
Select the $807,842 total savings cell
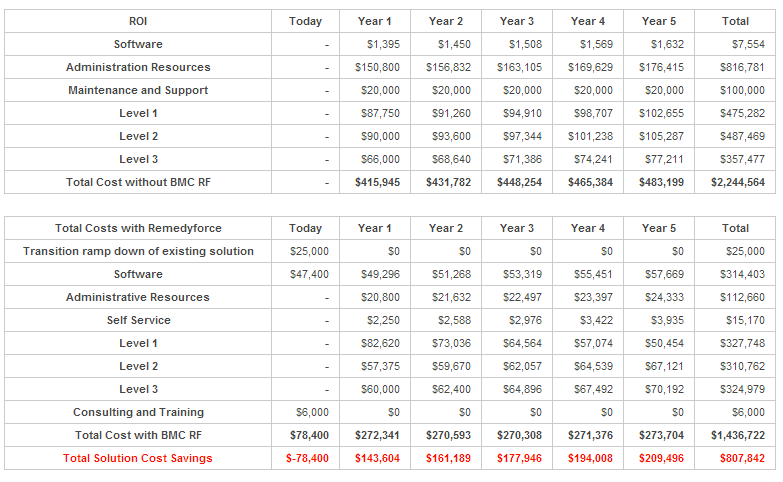[x=742, y=458]
